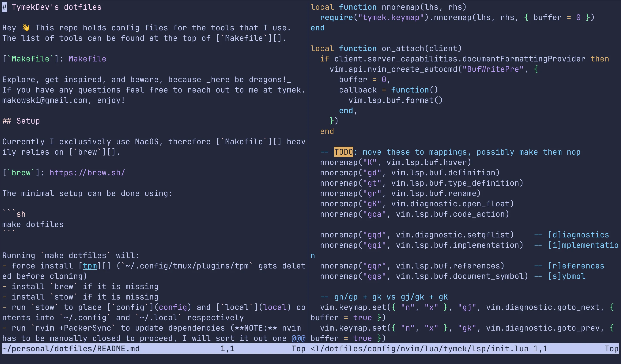Image resolution: width=621 pixels, height=364 pixels.
Task: Click the [d]iagnostics comment
Action: coord(571,235)
